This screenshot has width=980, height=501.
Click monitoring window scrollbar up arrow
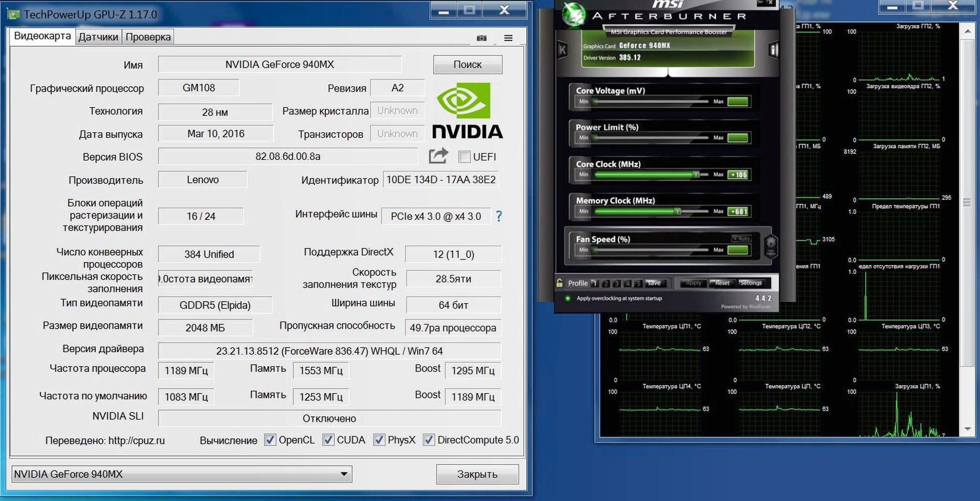[967, 31]
